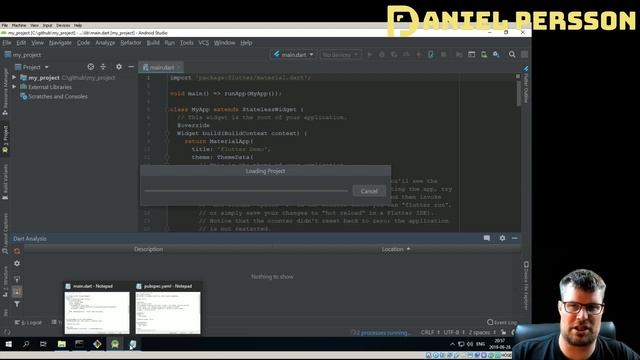The height and width of the screenshot is (360, 640).
Task: Open the File menu in Android Studio
Action: point(7,43)
